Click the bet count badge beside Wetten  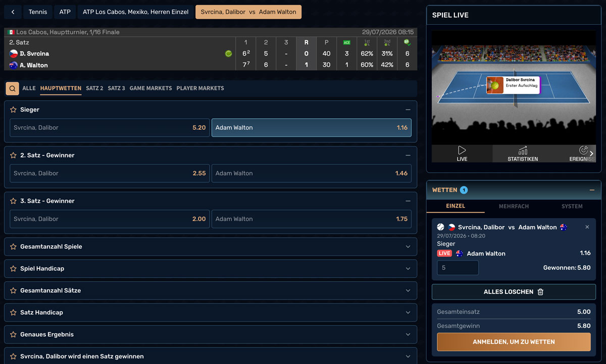464,190
